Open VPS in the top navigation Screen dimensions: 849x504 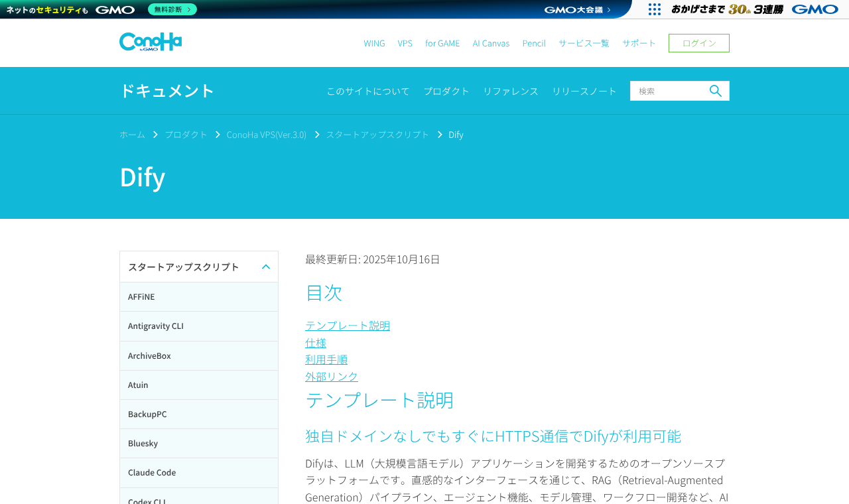pos(405,43)
